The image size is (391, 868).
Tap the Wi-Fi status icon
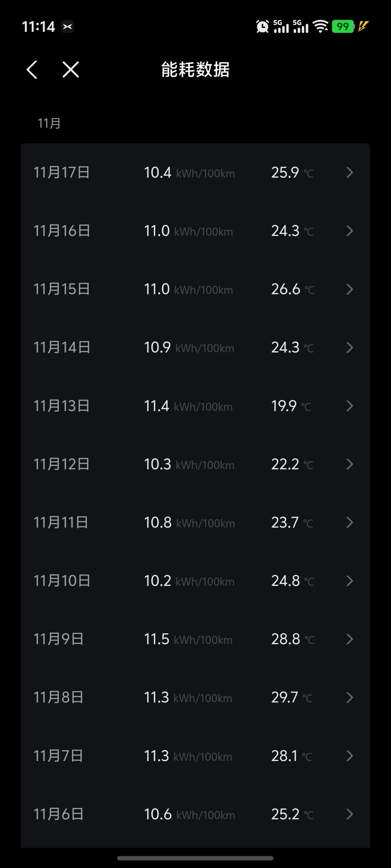click(x=320, y=26)
